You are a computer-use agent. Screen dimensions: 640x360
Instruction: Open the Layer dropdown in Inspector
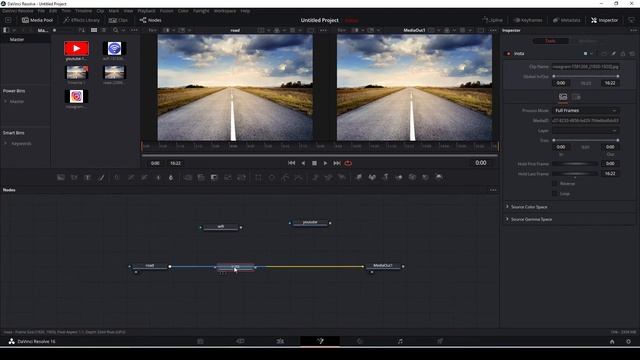click(x=585, y=131)
